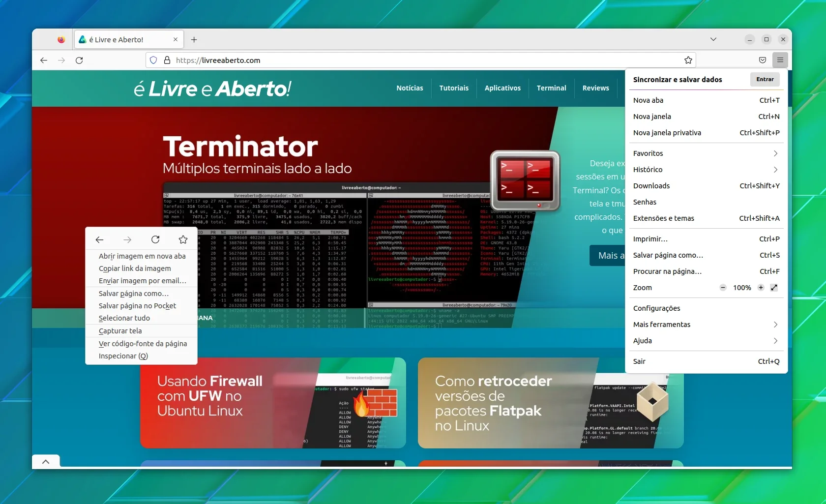Choose Enviar imagem por email…
Image resolution: width=826 pixels, height=504 pixels.
tap(142, 281)
